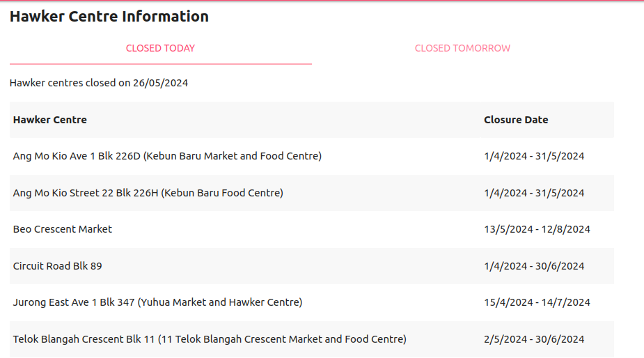Click the 15/4/2024 - 14/7/2024 closure date
Screen dimensions: 644x358
537,302
